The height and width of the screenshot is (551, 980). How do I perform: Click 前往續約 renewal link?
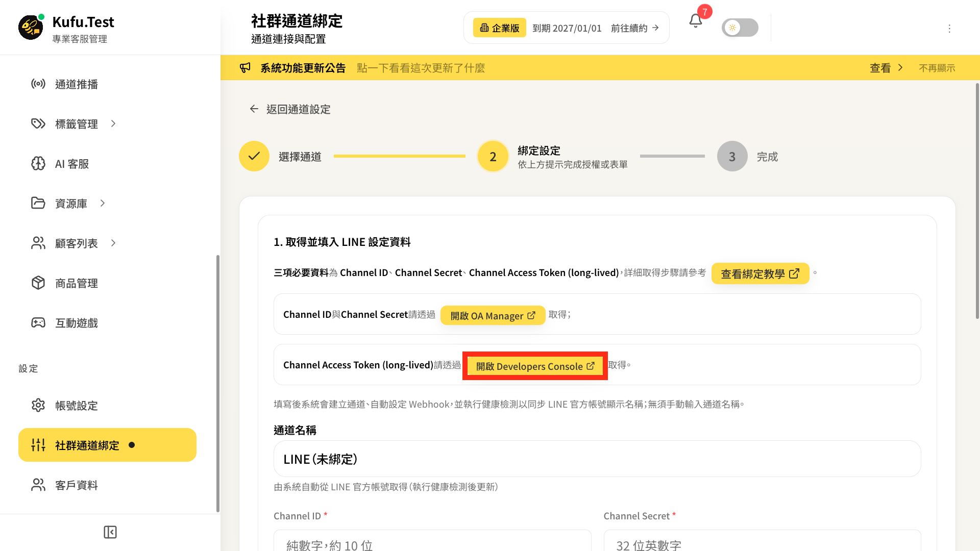(x=635, y=28)
